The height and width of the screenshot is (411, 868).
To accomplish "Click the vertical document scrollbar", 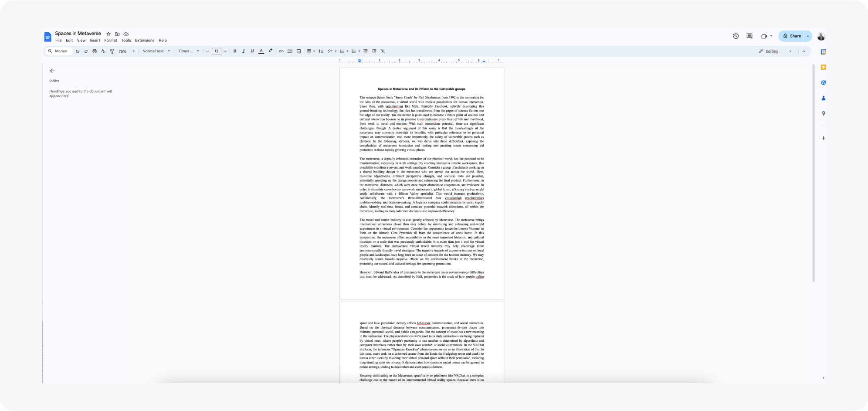I will (813, 173).
